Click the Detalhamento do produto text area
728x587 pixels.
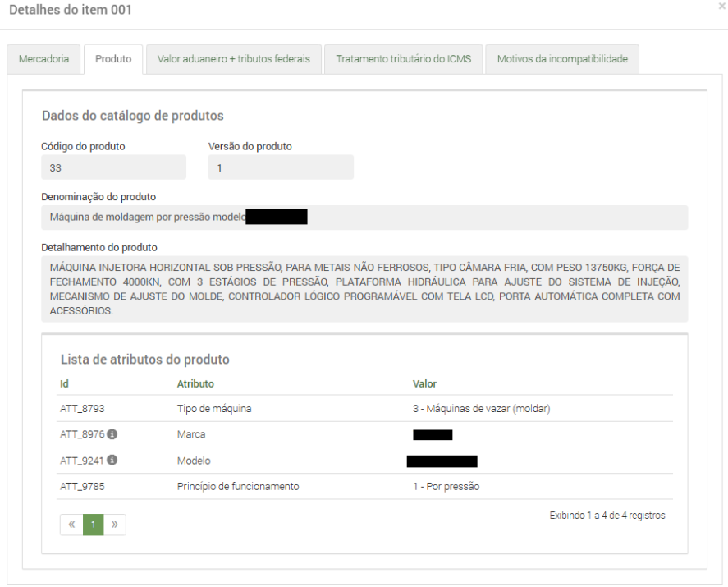364,289
